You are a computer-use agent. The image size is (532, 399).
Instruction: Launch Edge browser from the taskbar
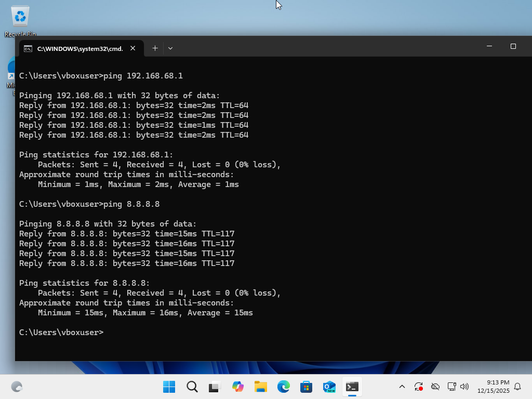283,387
